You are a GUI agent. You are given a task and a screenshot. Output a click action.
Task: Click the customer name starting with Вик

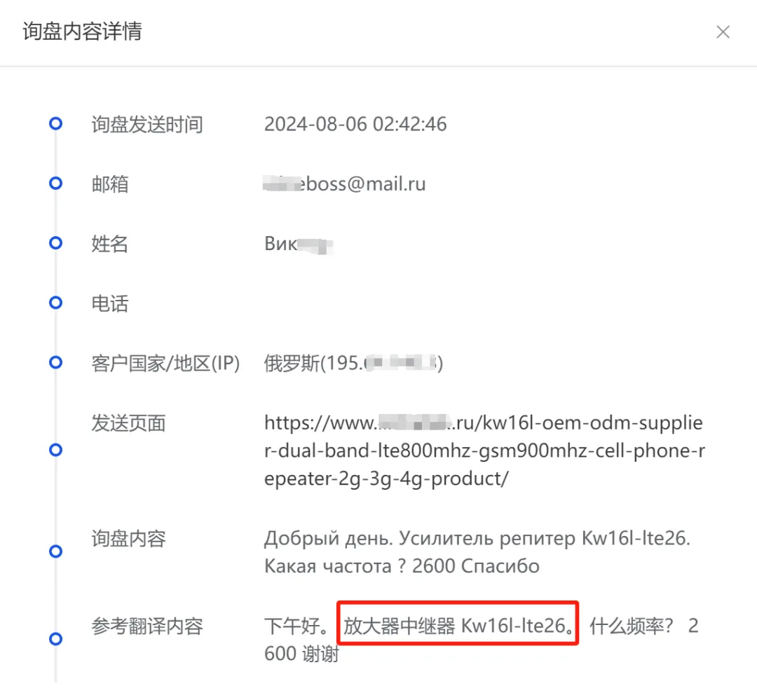[x=299, y=244]
